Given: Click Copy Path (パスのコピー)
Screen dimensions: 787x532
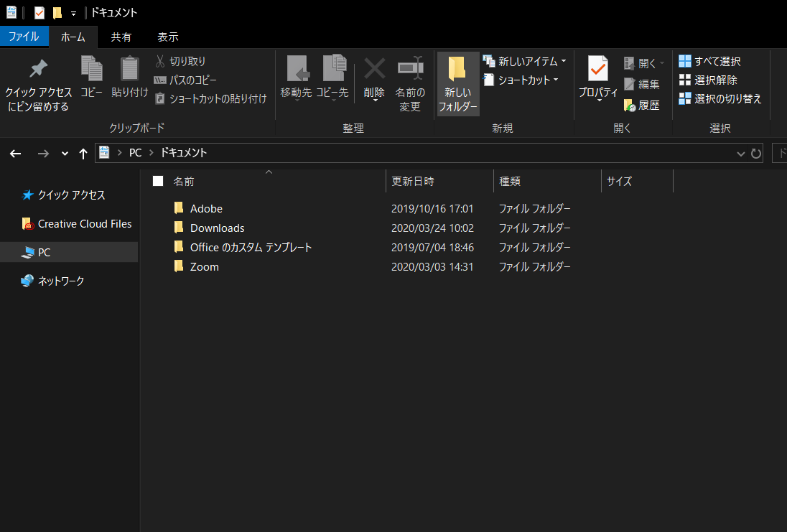Looking at the screenshot, I should point(185,80).
